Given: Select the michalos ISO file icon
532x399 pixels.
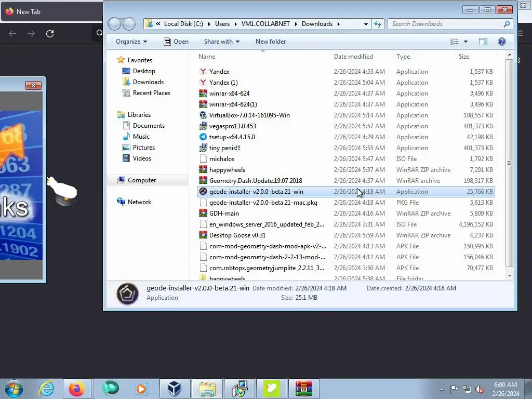Looking at the screenshot, I should coord(203,159).
